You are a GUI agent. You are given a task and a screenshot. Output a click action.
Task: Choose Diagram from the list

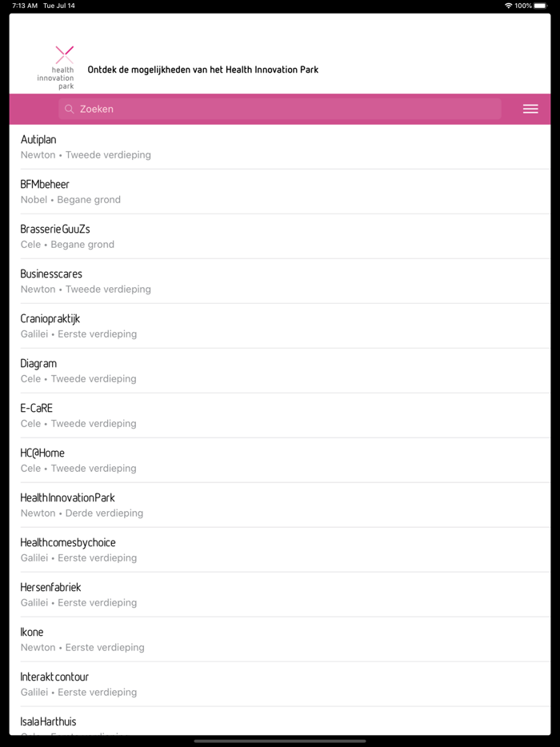280,370
